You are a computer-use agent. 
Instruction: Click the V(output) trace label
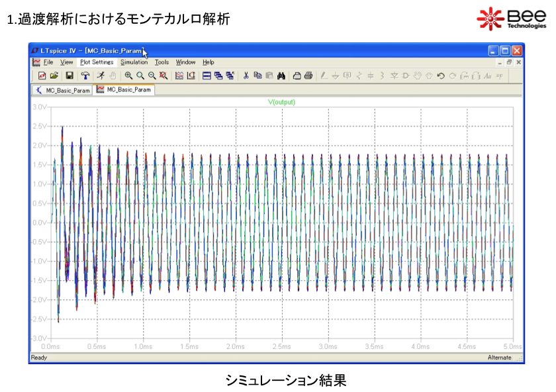281,102
